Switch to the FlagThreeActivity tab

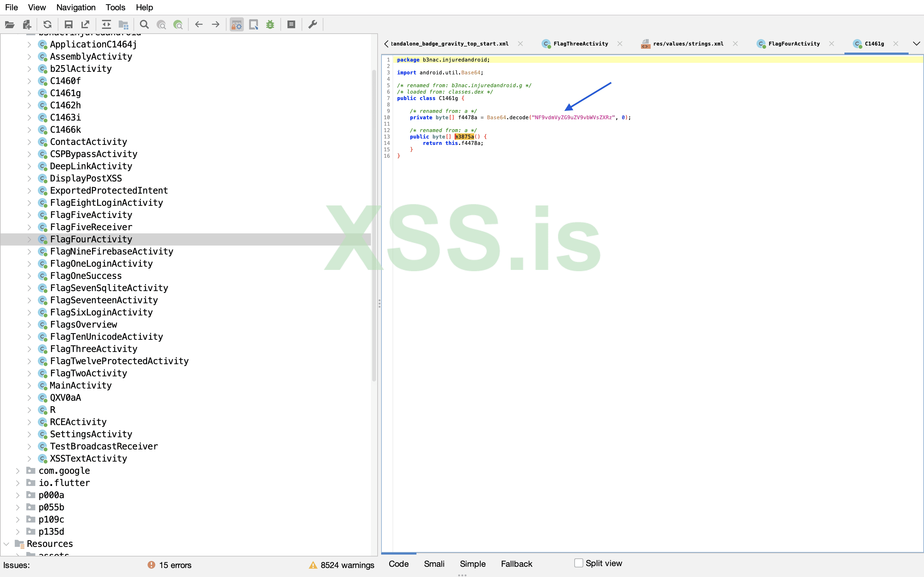pyautogui.click(x=580, y=44)
